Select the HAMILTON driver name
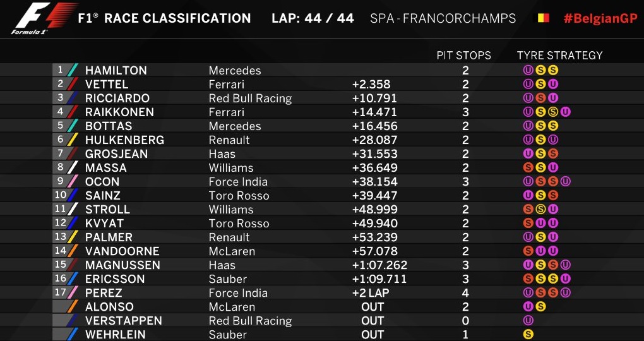This screenshot has width=644, height=341. point(116,71)
